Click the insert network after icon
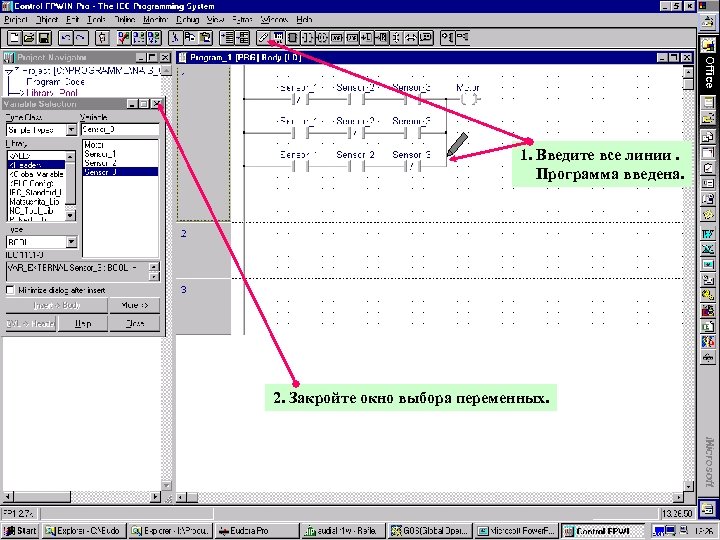 [242, 38]
